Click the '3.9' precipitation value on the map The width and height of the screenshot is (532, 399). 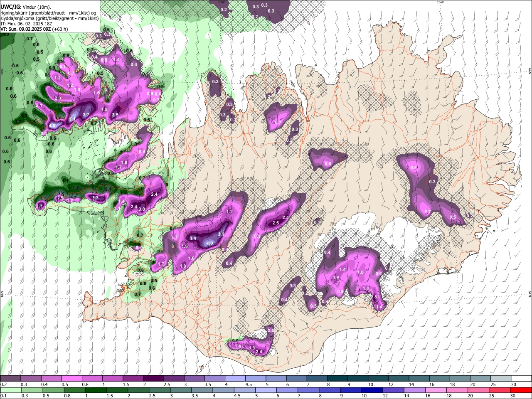(221, 234)
